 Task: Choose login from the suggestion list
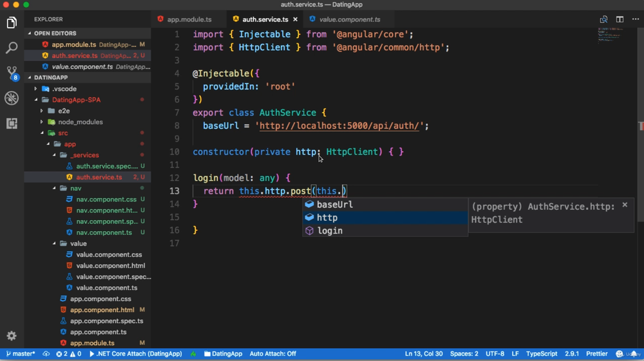pyautogui.click(x=385, y=230)
